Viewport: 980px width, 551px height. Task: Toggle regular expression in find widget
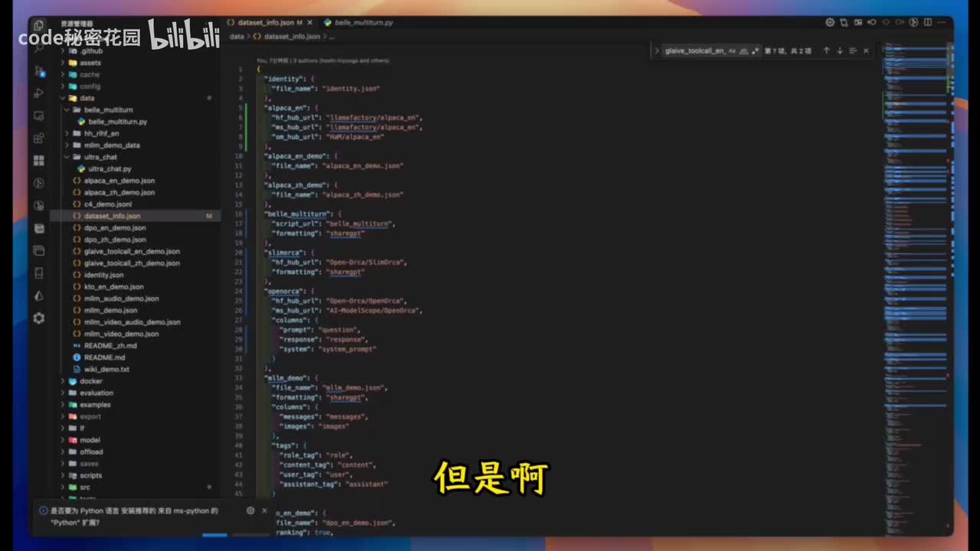(756, 51)
